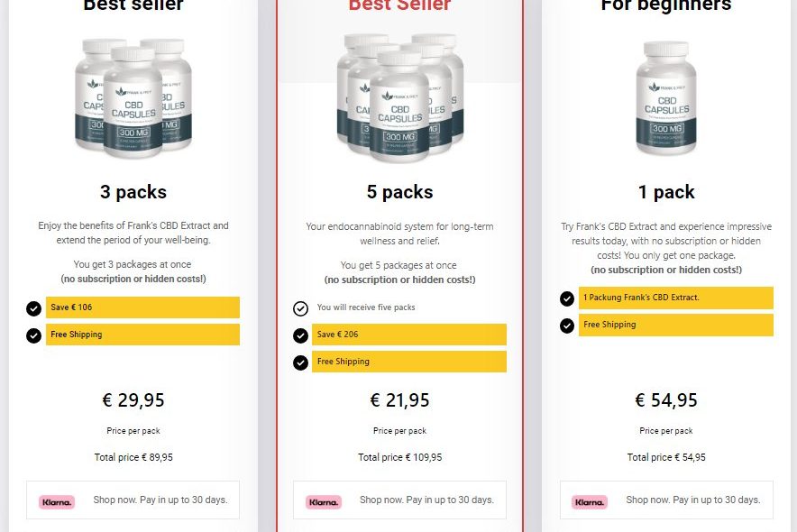The height and width of the screenshot is (532, 797).
Task: Select the five CBD bottles product image
Action: (400, 97)
